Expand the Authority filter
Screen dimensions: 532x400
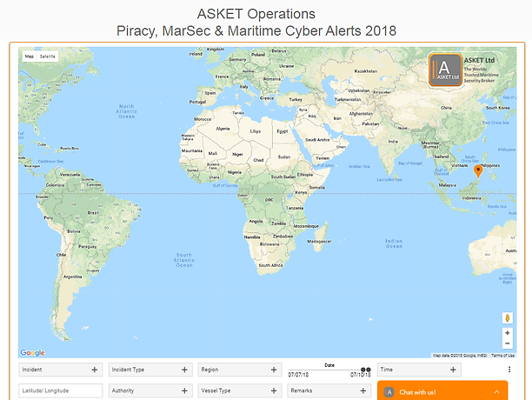150,390
